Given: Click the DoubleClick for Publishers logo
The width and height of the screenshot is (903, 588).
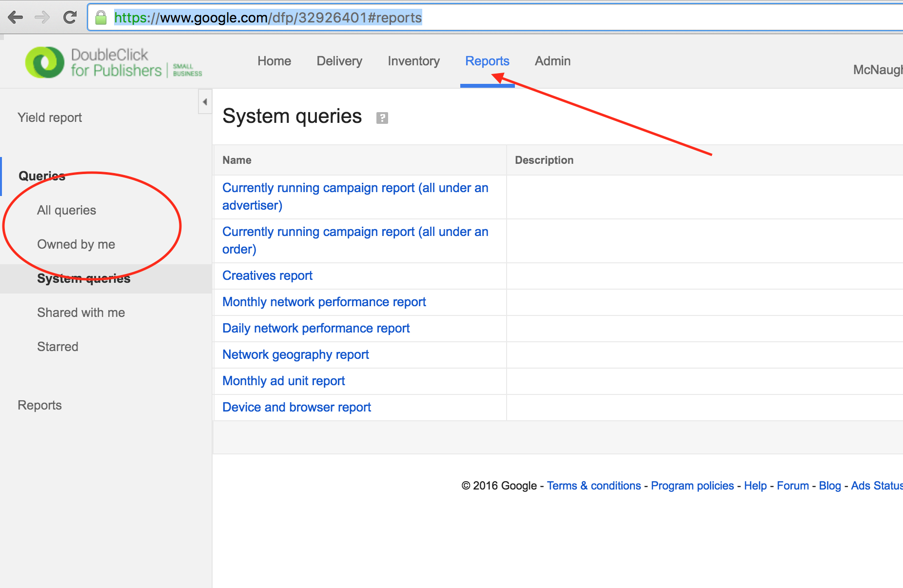Looking at the screenshot, I should click(x=113, y=62).
